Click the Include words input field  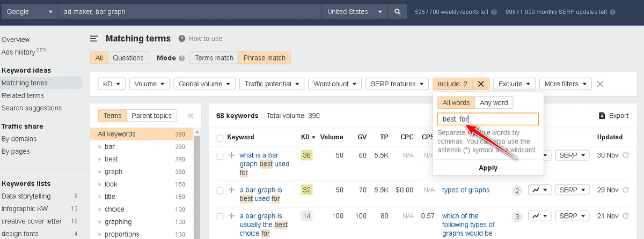click(x=488, y=119)
